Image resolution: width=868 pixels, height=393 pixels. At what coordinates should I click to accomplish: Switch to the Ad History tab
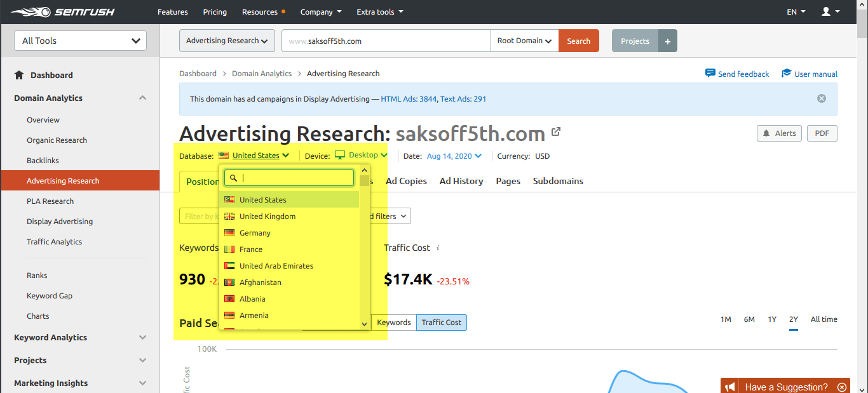point(461,181)
